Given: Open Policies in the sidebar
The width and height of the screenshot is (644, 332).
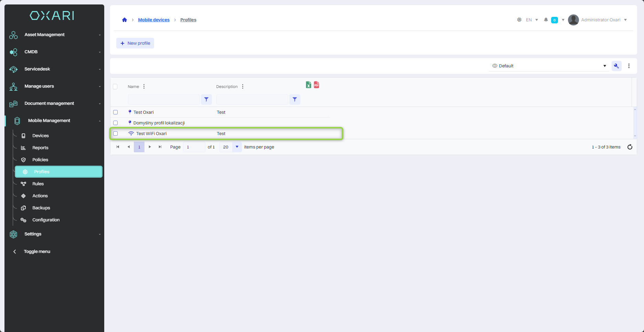Looking at the screenshot, I should tap(40, 160).
